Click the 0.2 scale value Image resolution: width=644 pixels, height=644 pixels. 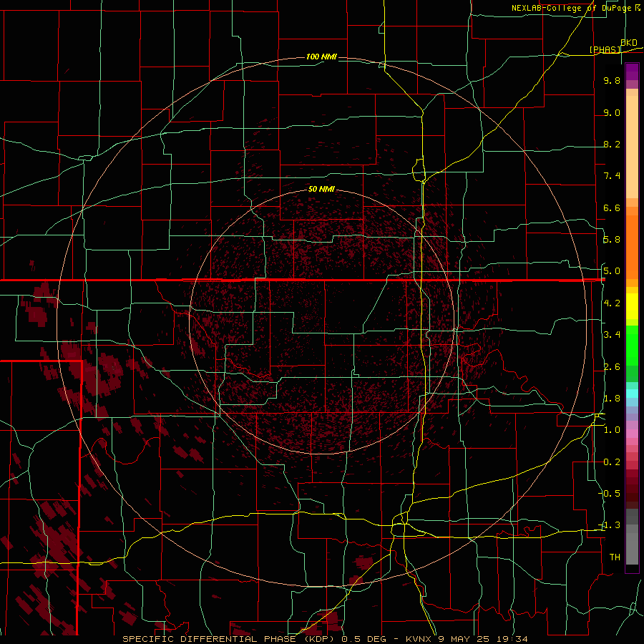(x=612, y=462)
